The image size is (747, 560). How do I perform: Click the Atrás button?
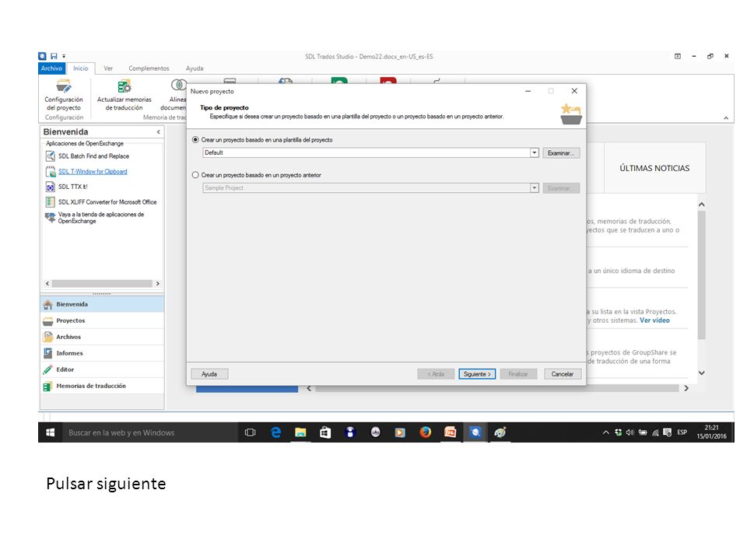point(436,374)
